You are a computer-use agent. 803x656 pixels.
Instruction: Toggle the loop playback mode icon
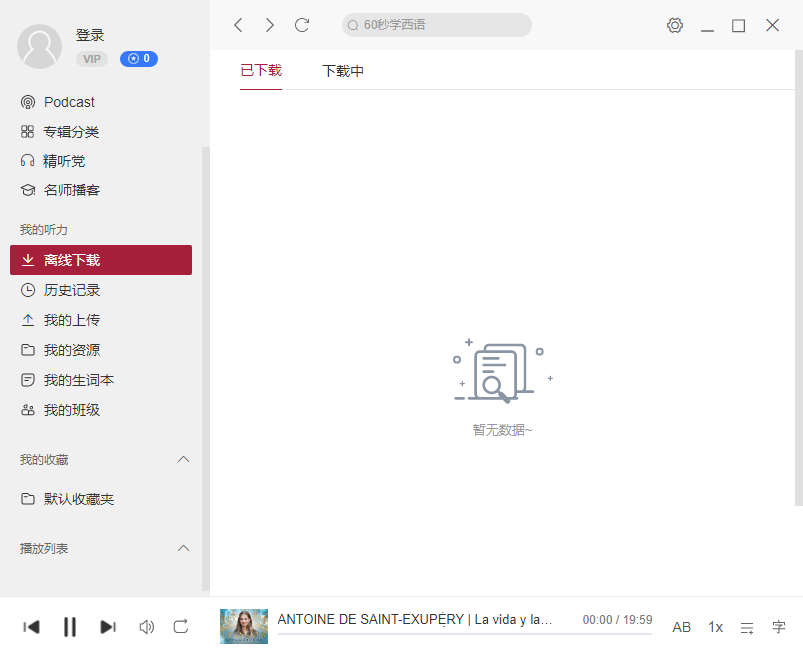pos(181,627)
